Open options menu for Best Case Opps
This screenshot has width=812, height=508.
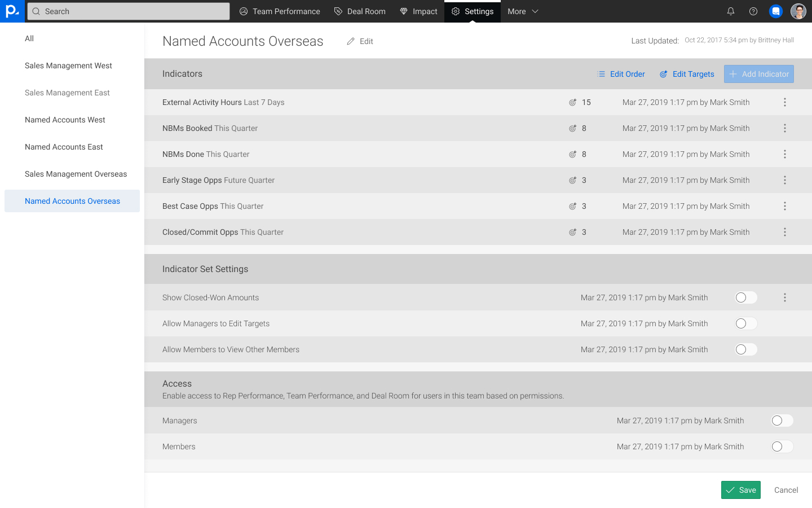click(784, 206)
